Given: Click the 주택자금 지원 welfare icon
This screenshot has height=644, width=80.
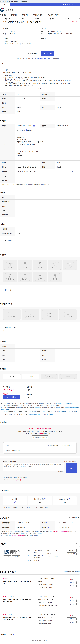Looking at the screenshot, I should pyautogui.click(x=10, y=277).
